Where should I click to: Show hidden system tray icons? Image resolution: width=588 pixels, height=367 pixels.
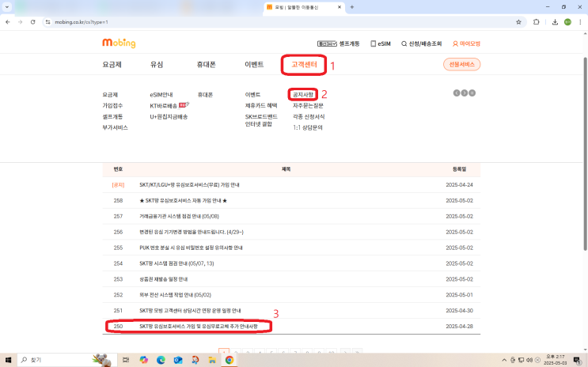(x=504, y=360)
